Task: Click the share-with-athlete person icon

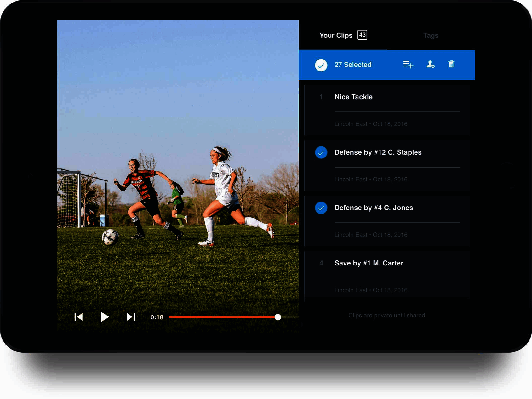Action: click(x=430, y=65)
